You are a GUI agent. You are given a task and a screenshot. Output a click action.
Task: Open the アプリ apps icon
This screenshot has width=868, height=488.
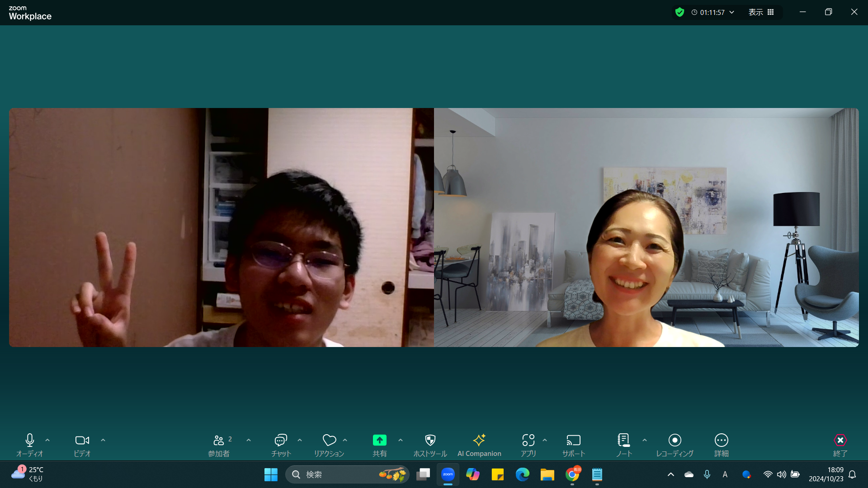click(528, 445)
